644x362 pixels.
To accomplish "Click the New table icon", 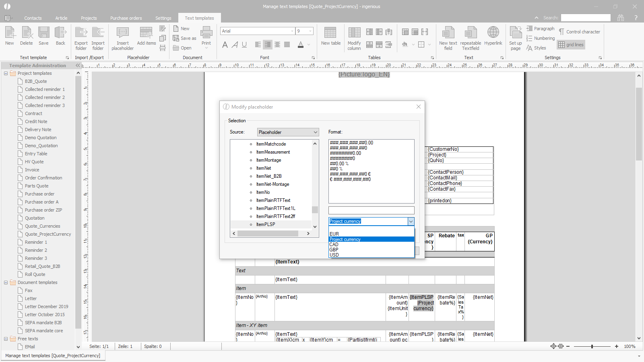I will [x=330, y=33].
